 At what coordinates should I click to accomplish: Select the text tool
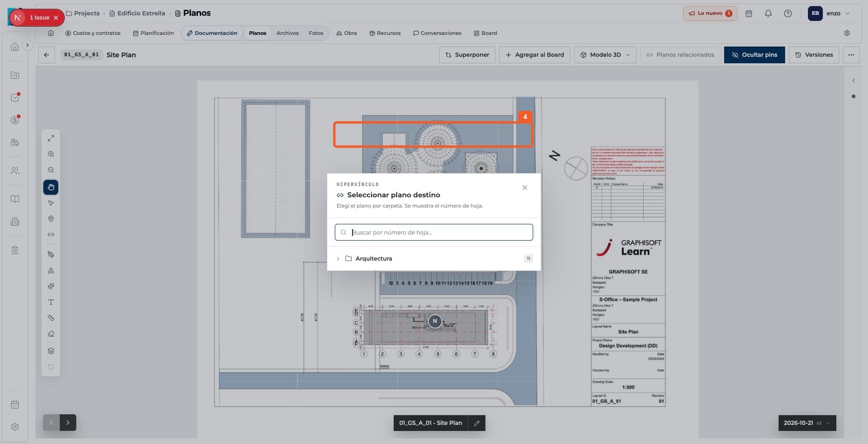tap(51, 302)
